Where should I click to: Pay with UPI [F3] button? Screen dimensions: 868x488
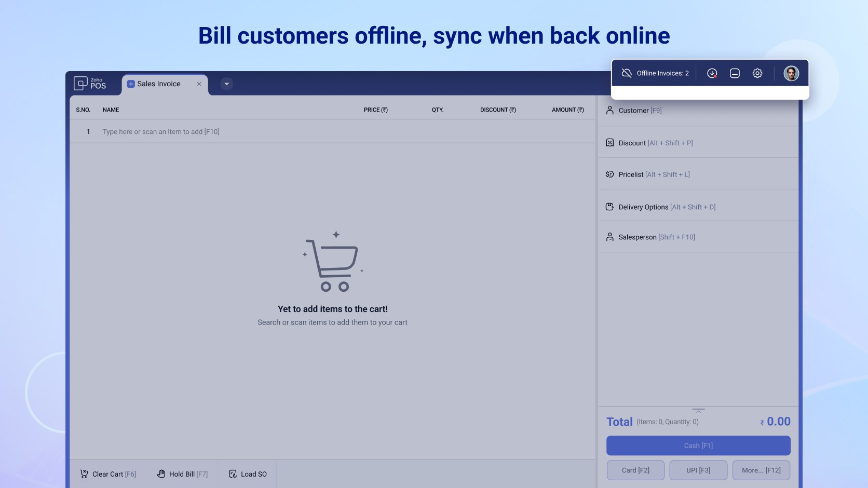[x=698, y=470]
